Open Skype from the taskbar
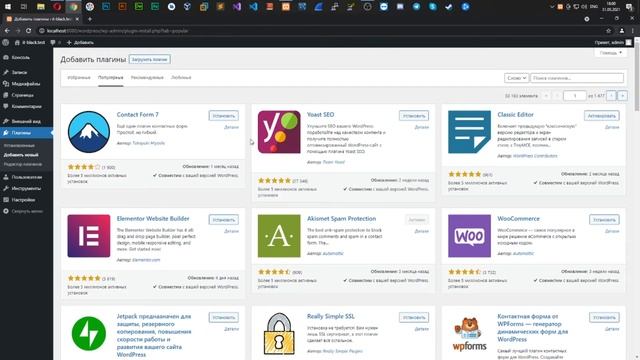Image resolution: width=640 pixels, height=360 pixels. click(x=433, y=7)
